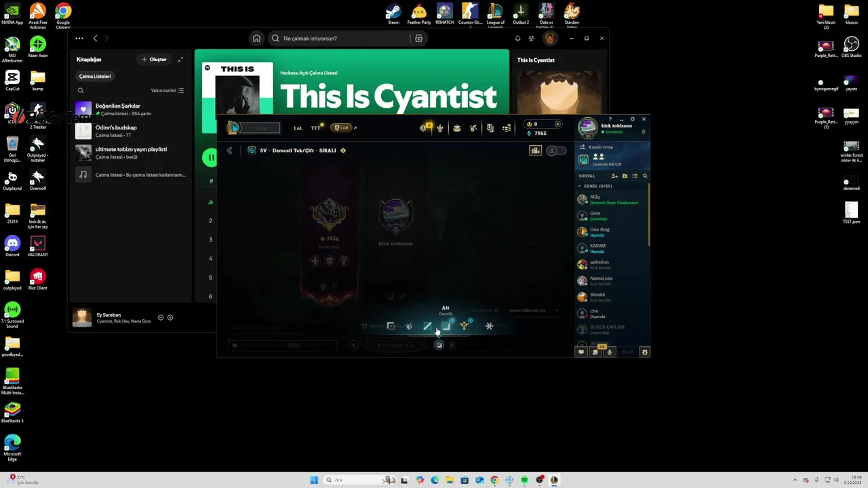Select the Çalma Listeleri filter chip
Viewport: 868px width, 488px height.
95,77
